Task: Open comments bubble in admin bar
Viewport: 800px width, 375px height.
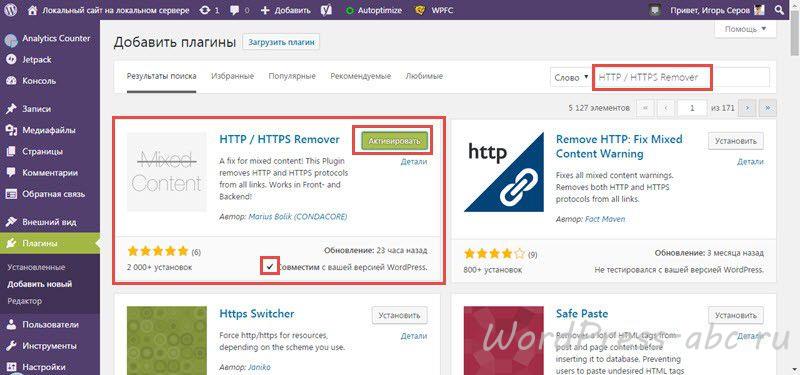Action: click(x=240, y=10)
